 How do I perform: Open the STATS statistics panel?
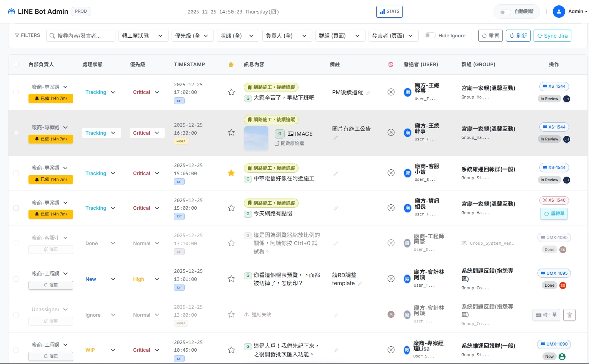click(x=389, y=12)
